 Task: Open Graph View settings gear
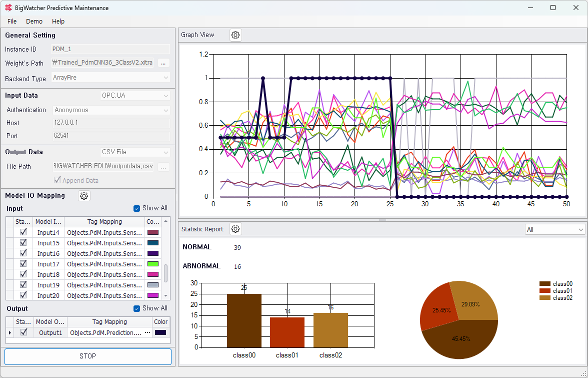(x=235, y=35)
